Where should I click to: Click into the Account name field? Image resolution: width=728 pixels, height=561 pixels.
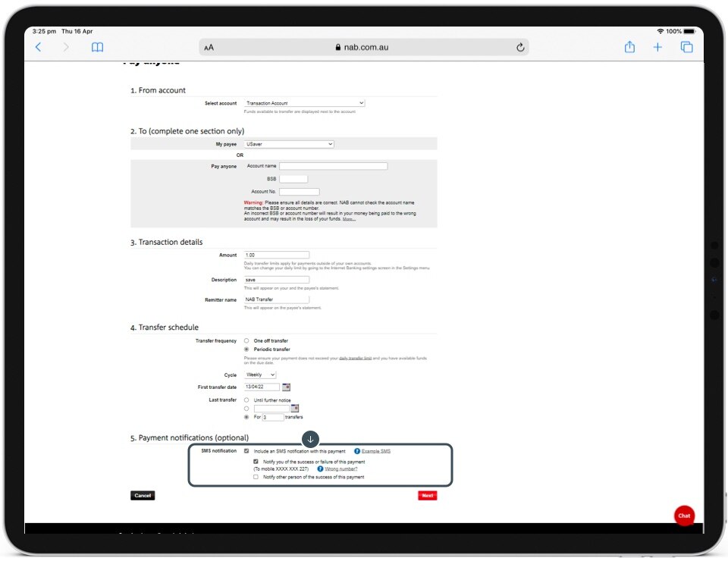(333, 166)
